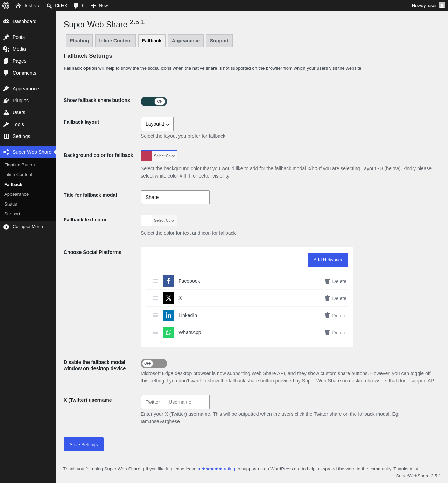Open the Appearance settings tab
Viewport: 448px width, 483px height.
(186, 41)
